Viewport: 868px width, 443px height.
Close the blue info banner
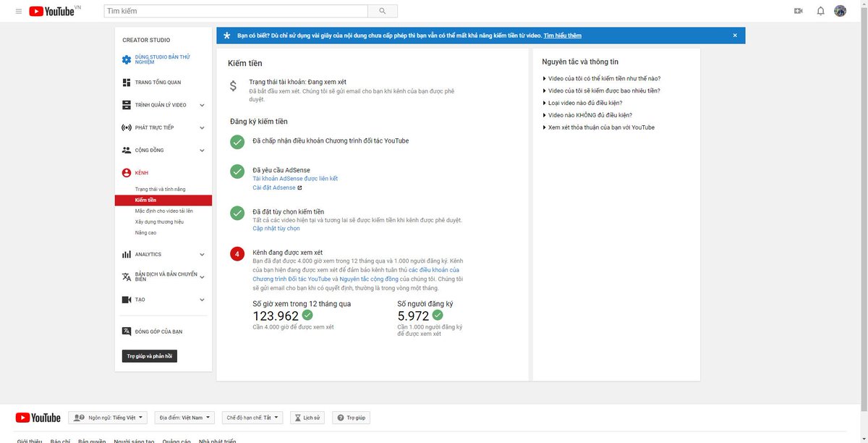pyautogui.click(x=735, y=35)
